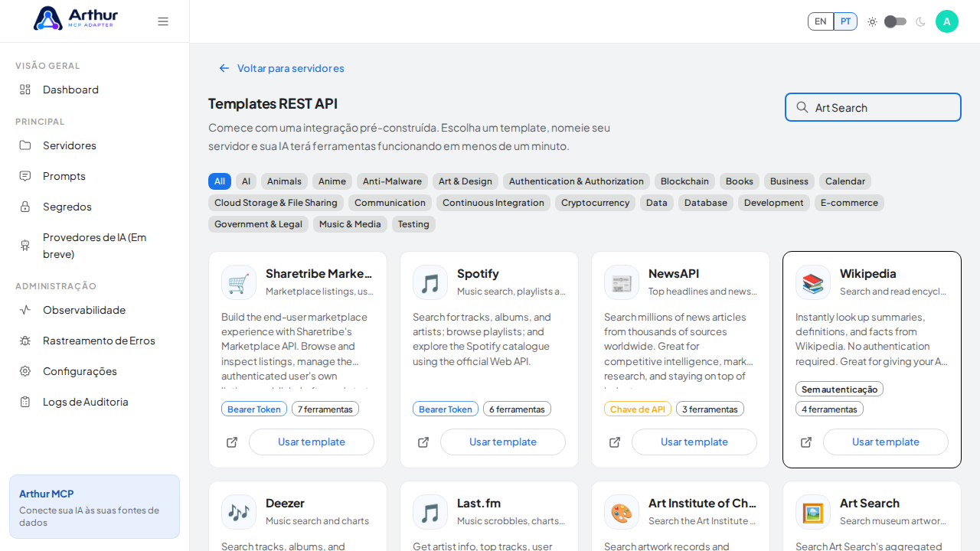The image size is (980, 551).
Task: Click the Configurações gear icon
Action: (25, 371)
